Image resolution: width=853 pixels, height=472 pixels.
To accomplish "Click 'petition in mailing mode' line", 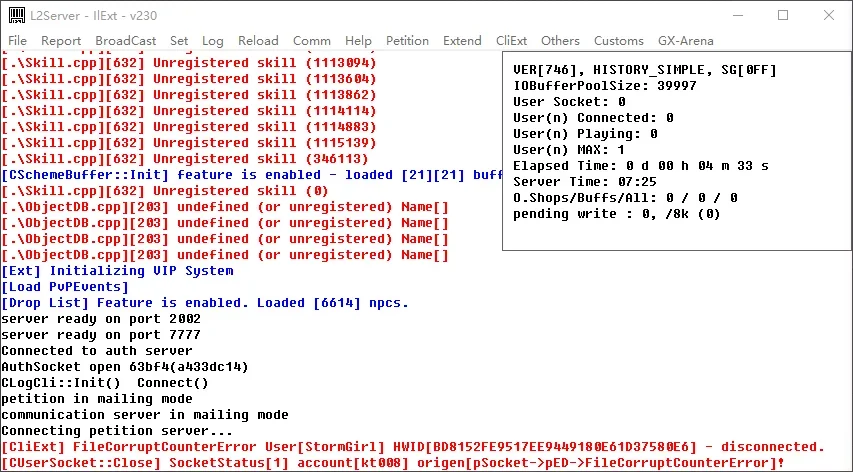I will tap(97, 399).
